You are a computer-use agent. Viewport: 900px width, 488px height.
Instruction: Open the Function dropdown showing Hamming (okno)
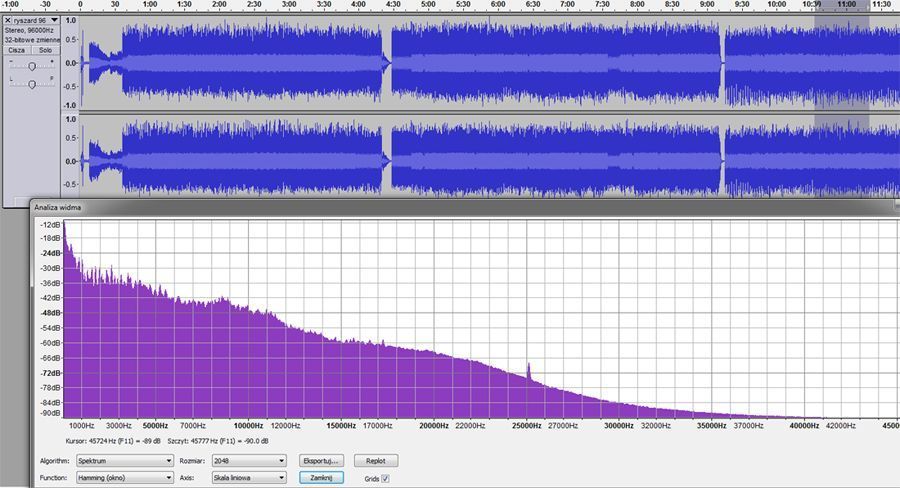click(125, 478)
